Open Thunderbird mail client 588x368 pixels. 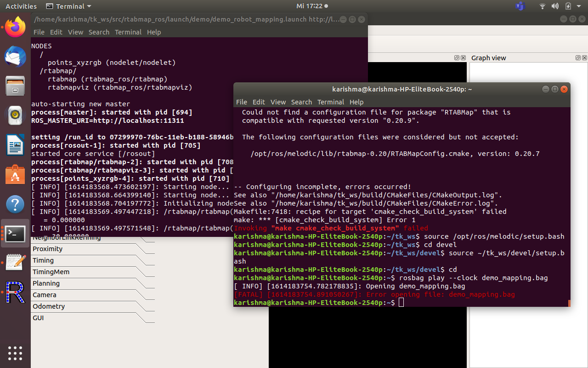(x=15, y=57)
